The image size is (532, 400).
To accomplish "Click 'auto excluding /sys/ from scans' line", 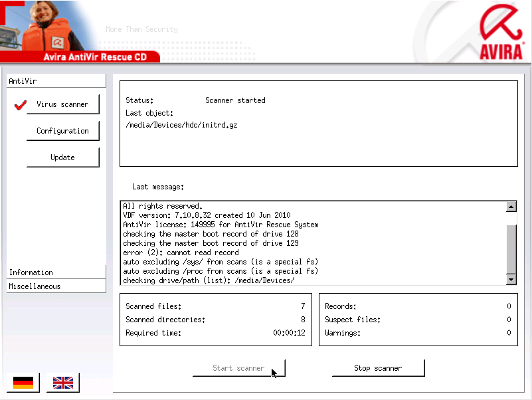I will [x=221, y=262].
